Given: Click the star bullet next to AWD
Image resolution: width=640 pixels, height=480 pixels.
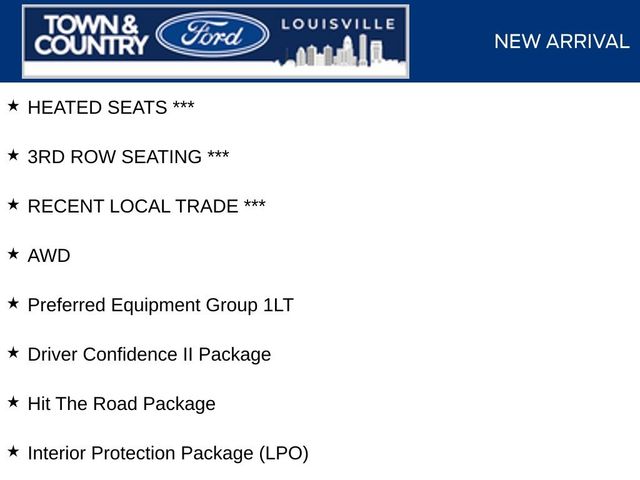Looking at the screenshot, I should click(13, 254).
